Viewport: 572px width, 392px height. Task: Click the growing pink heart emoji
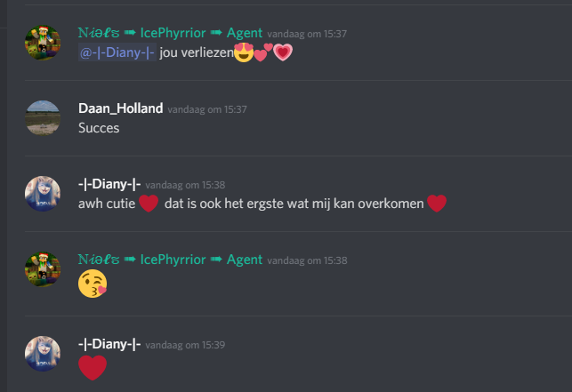pyautogui.click(x=283, y=52)
